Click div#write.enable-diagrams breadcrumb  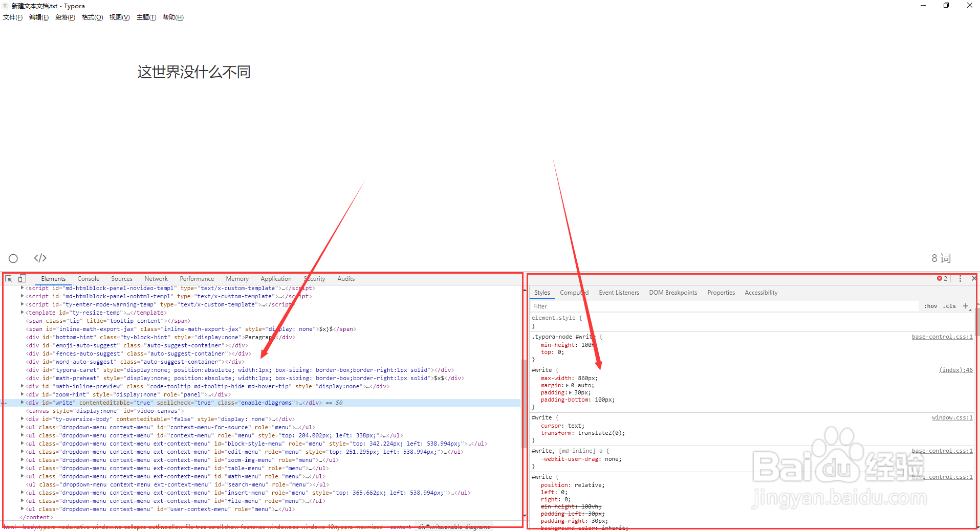click(x=454, y=527)
